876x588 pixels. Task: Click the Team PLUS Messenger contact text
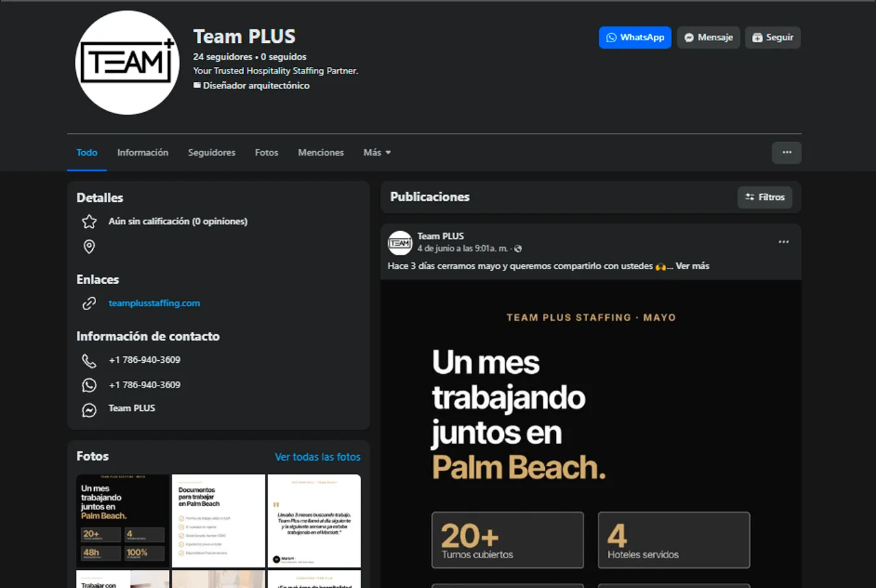[132, 408]
